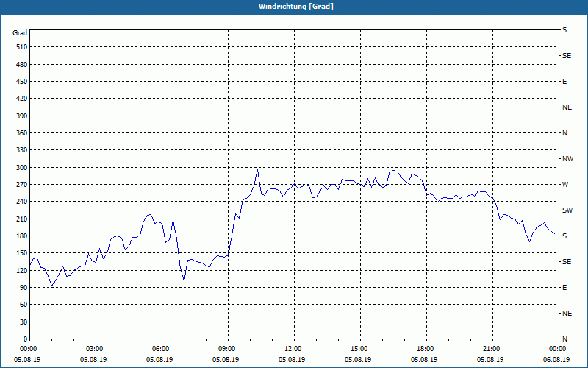Click the 03:00 time axis label
The image size is (588, 368).
click(x=94, y=349)
